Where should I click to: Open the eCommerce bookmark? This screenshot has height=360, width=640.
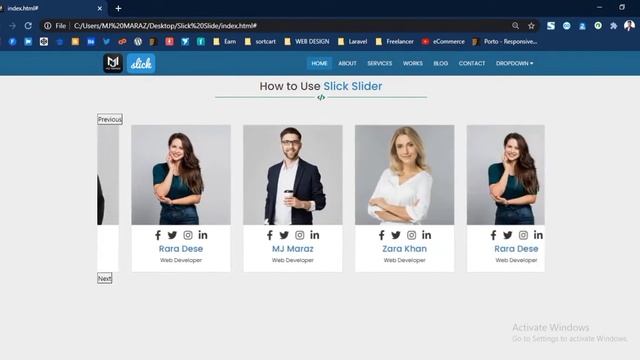tap(443, 42)
